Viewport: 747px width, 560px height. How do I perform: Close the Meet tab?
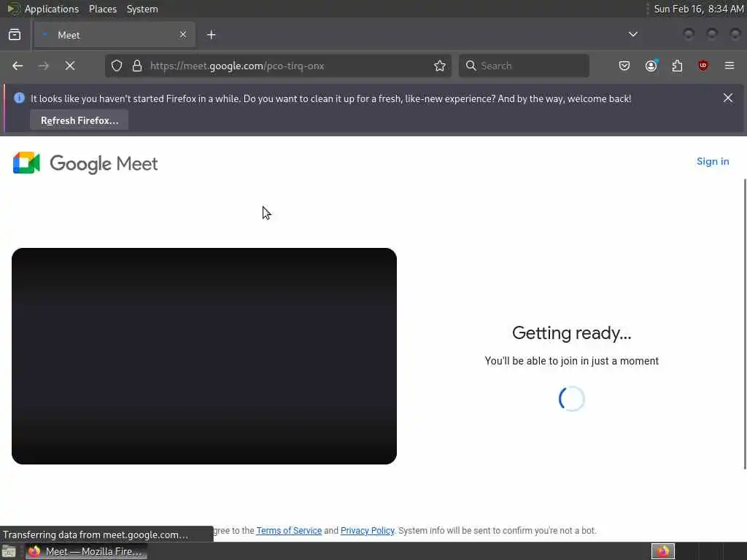point(183,34)
